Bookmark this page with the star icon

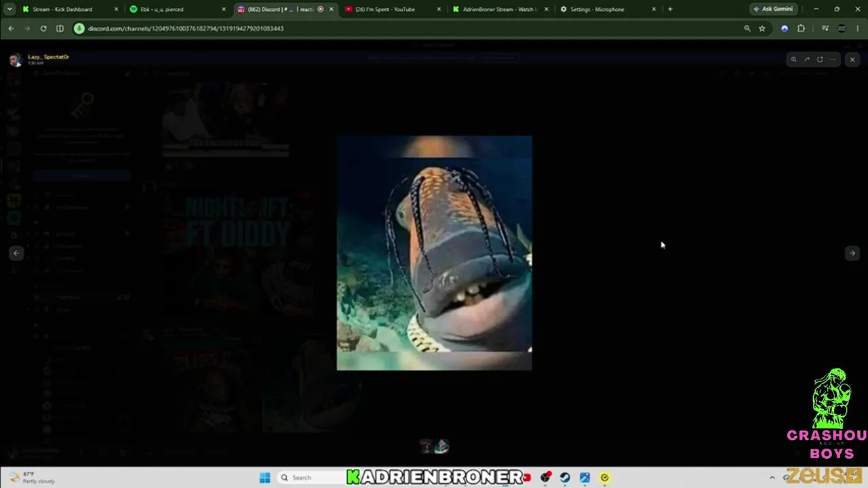762,28
